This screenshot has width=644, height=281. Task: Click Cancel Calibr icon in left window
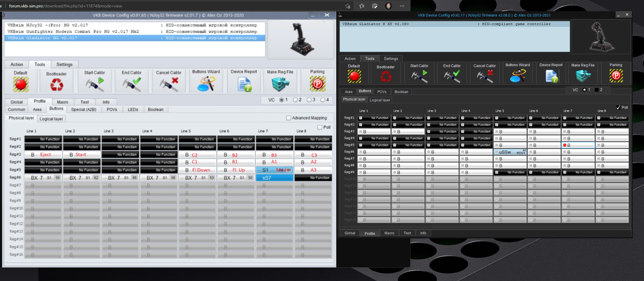[x=169, y=84]
